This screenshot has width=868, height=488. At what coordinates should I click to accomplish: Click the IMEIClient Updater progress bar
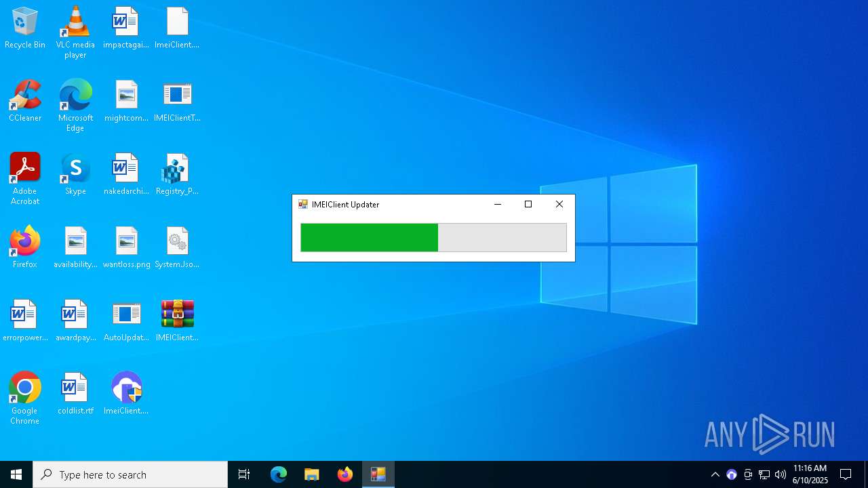(x=433, y=237)
